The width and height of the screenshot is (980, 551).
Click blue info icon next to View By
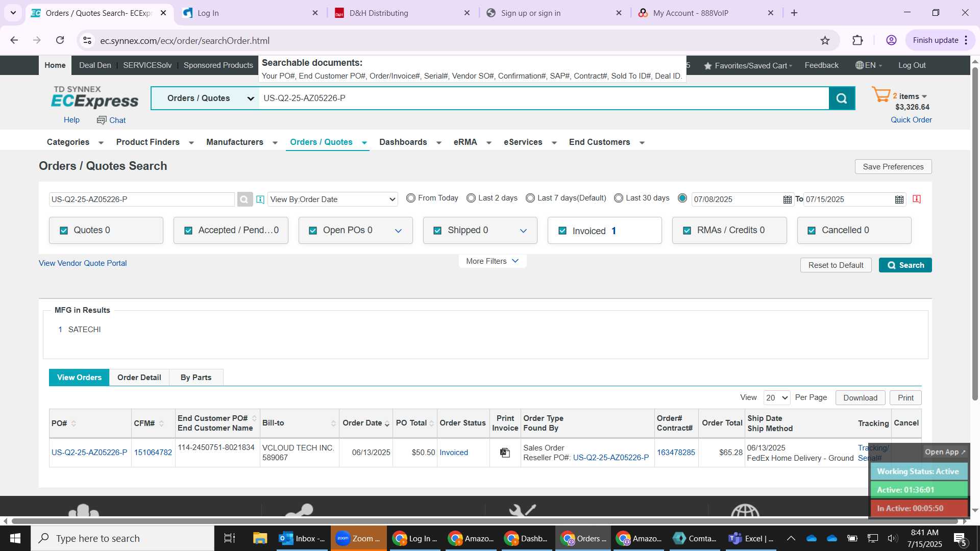pos(260,199)
